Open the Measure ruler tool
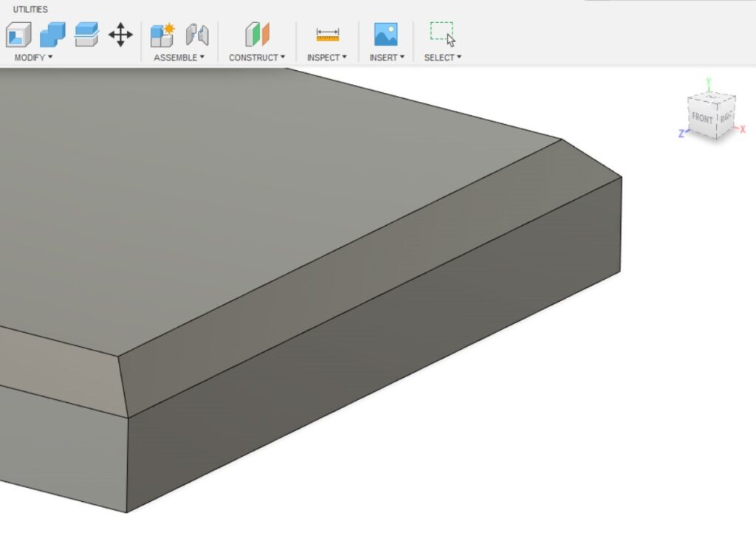The width and height of the screenshot is (756, 541). 327,35
